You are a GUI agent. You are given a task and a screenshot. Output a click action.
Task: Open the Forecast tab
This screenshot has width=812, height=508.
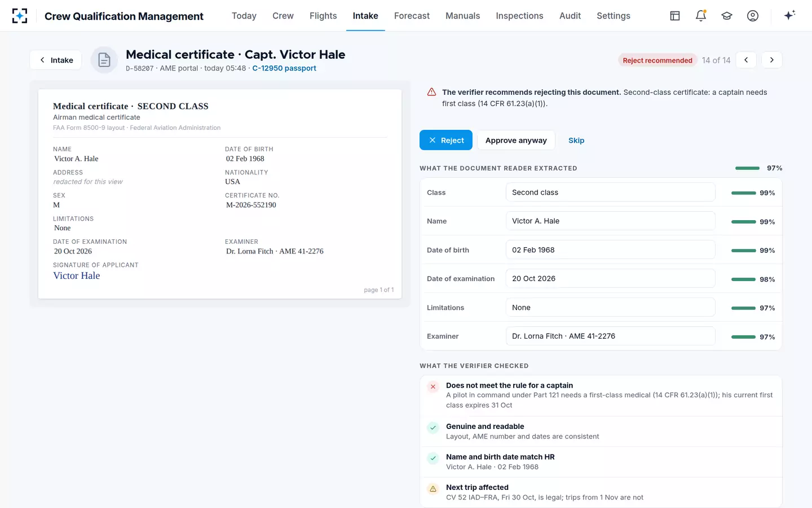tap(412, 16)
